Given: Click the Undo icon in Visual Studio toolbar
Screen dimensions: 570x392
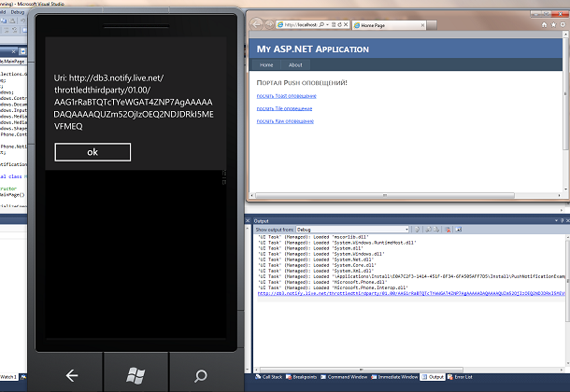Looking at the screenshot, I should click(23, 21).
